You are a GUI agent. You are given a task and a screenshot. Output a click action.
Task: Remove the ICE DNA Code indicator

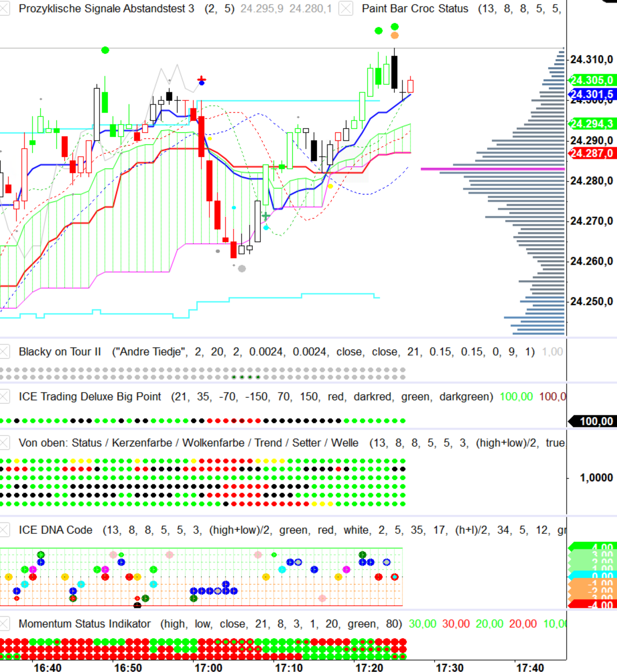(4, 530)
